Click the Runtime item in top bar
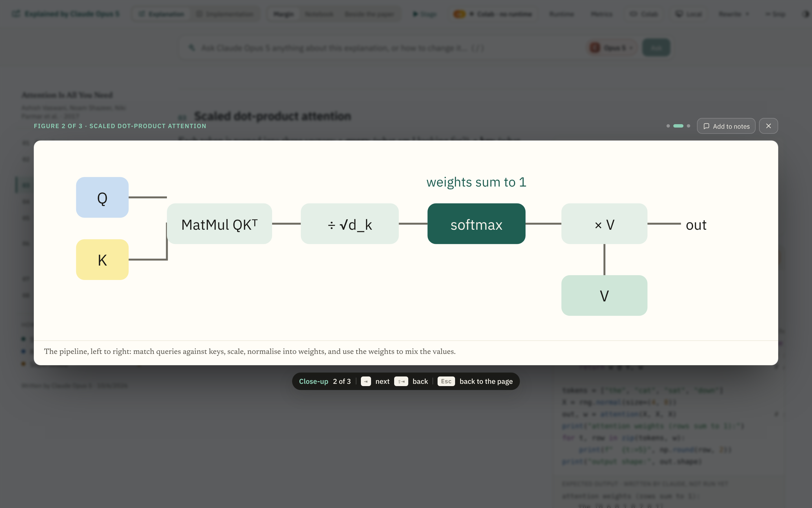Image resolution: width=812 pixels, height=508 pixels. pos(561,14)
